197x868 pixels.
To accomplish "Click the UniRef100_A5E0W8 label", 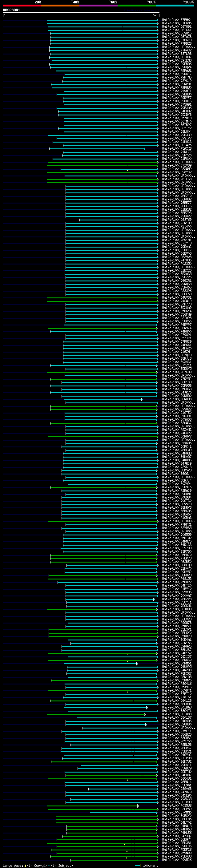I will [176, 856].
